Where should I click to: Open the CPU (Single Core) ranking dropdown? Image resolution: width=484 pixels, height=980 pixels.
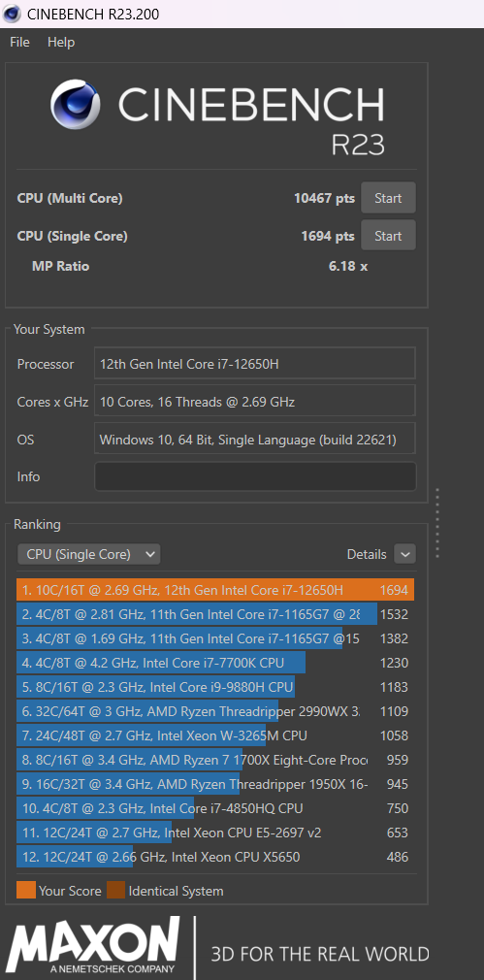88,554
